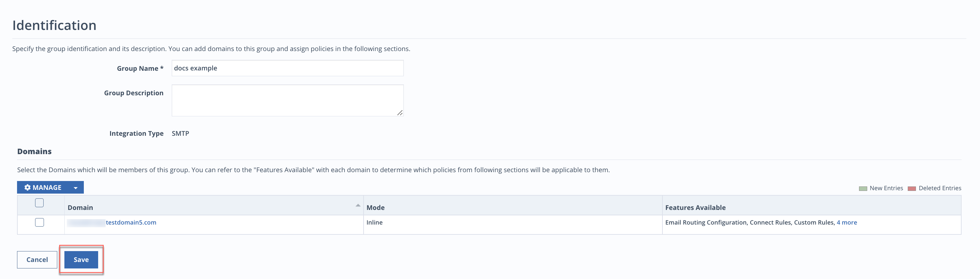
Task: Check the testdomain5.com row checkbox
Action: [x=39, y=223]
